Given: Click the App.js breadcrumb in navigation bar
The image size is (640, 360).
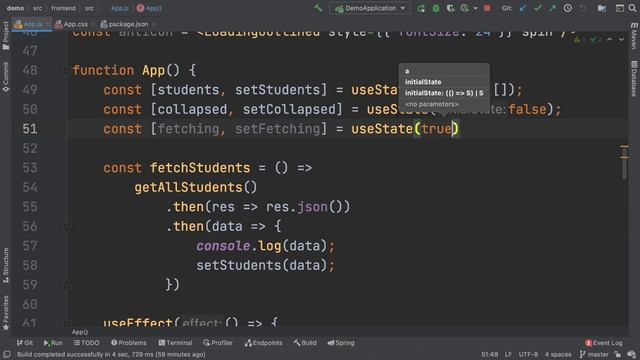Looking at the screenshot, I should (x=120, y=8).
